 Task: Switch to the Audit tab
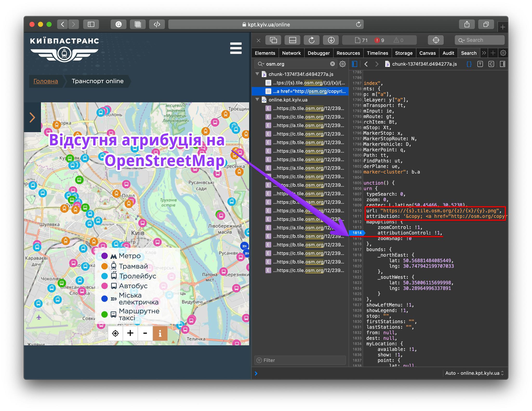tap(448, 53)
